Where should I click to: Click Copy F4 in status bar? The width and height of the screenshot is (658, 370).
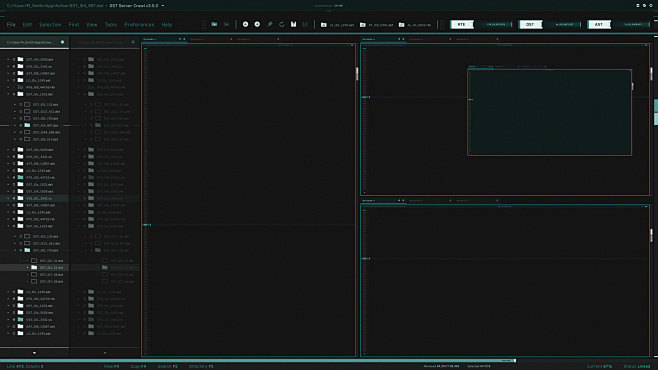[x=138, y=366]
